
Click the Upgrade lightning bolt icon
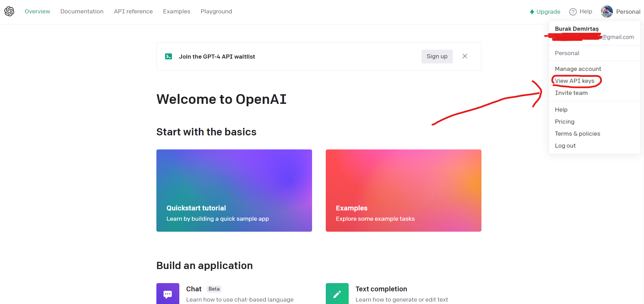532,12
